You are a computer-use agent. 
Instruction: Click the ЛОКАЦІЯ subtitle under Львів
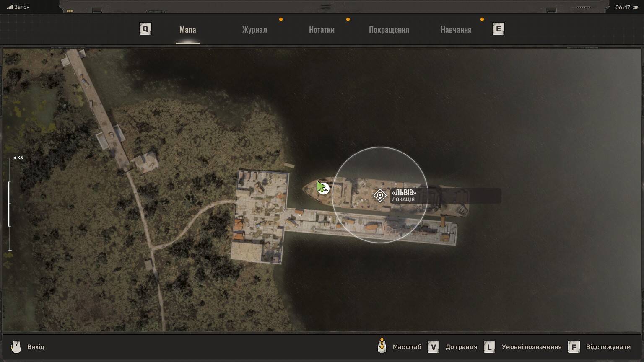pyautogui.click(x=403, y=199)
